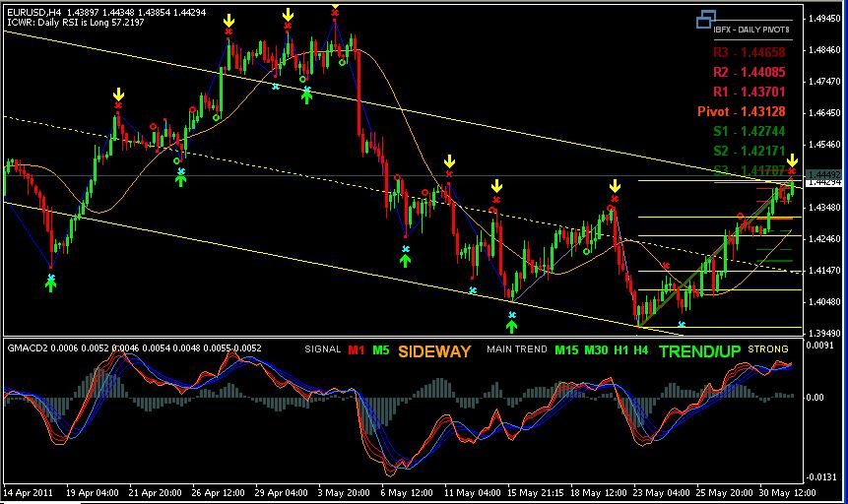The width and height of the screenshot is (848, 504).
Task: Select the 'S1 - 1.42744' pivot label
Action: 750,131
